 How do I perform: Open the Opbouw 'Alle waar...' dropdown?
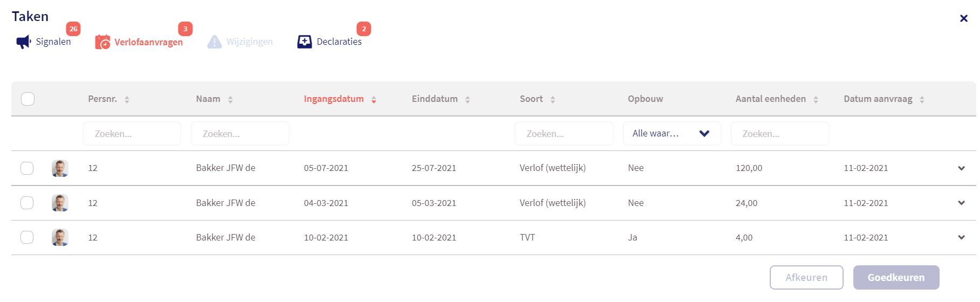click(672, 134)
